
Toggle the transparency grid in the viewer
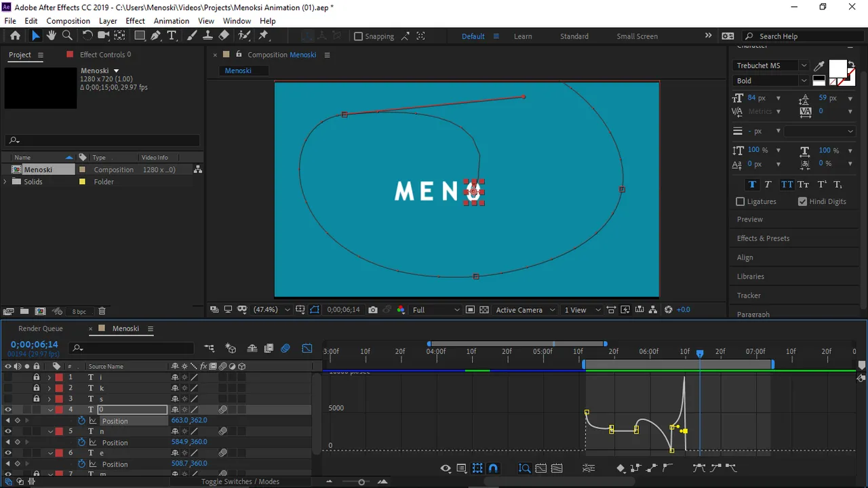(x=484, y=310)
